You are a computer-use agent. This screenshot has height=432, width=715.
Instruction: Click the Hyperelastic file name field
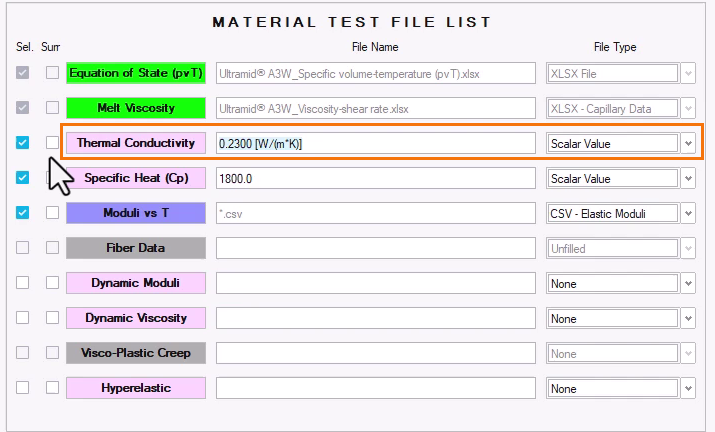(376, 388)
